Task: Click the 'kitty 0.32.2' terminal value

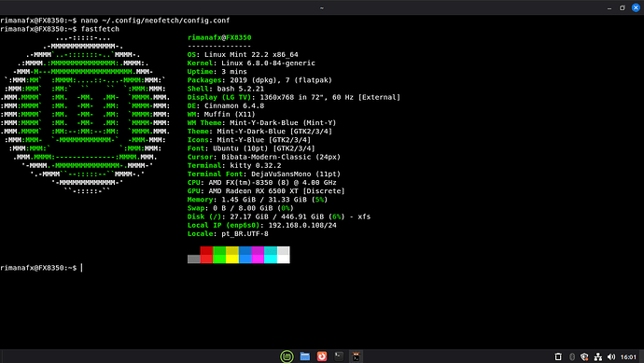Action: [251, 165]
